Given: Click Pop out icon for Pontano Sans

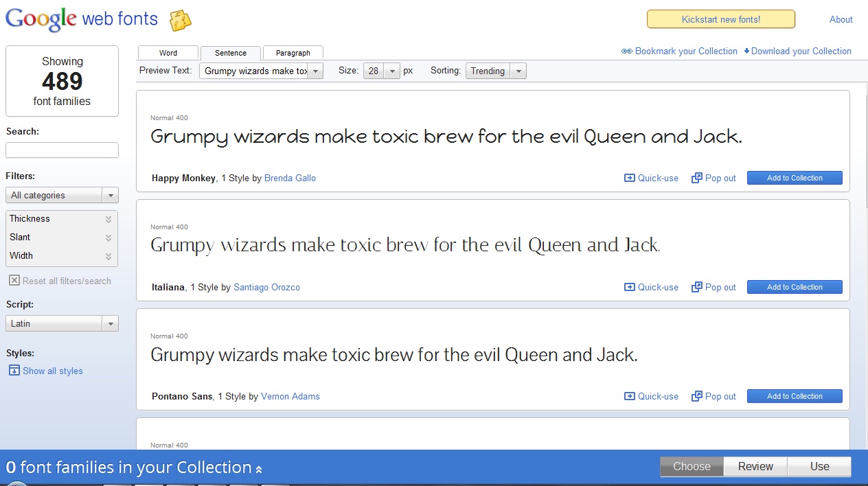Looking at the screenshot, I should [x=696, y=396].
